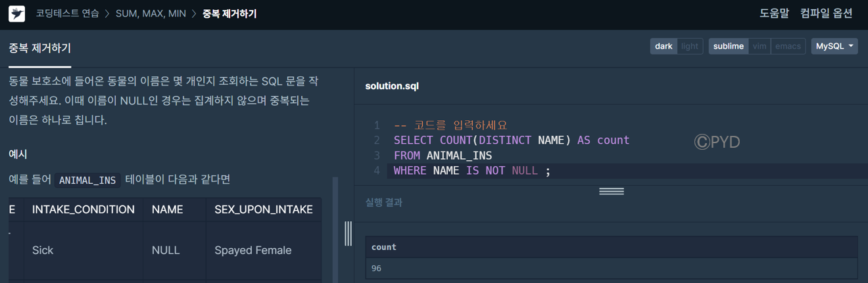This screenshot has width=868, height=283.
Task: Click the Programmers bird logo icon
Action: 16,14
